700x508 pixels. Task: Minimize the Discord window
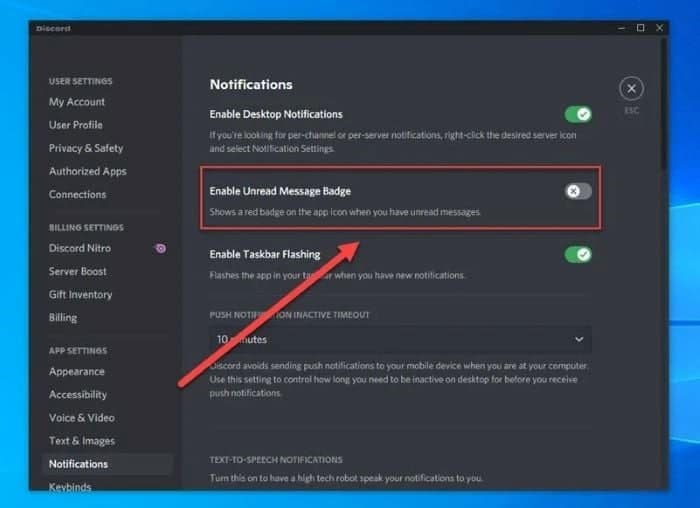click(x=621, y=28)
